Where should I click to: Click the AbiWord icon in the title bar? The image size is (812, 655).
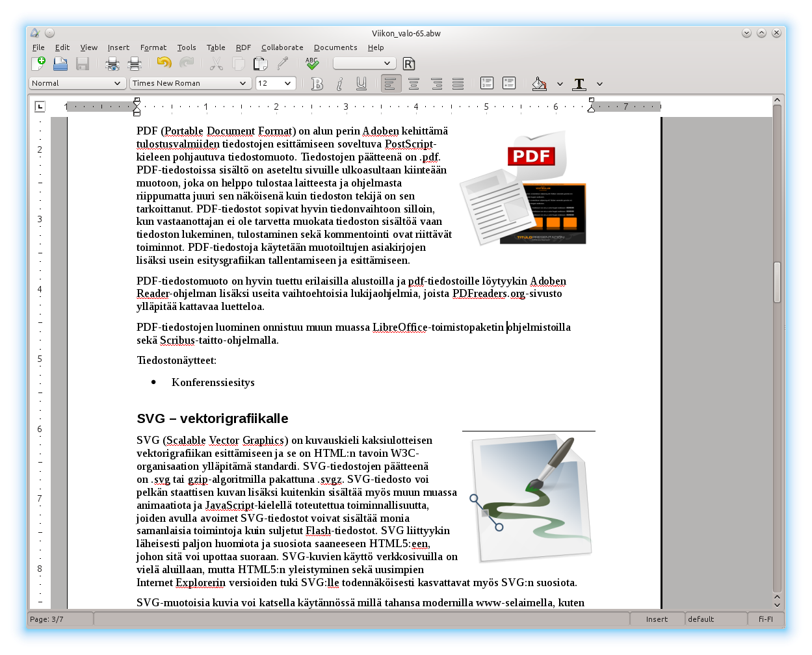point(35,33)
